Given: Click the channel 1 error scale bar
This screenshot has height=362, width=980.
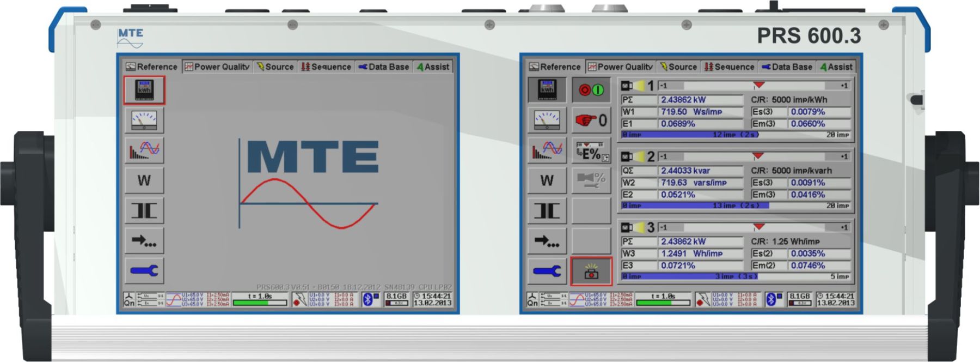Looking at the screenshot, I should pos(754,86).
